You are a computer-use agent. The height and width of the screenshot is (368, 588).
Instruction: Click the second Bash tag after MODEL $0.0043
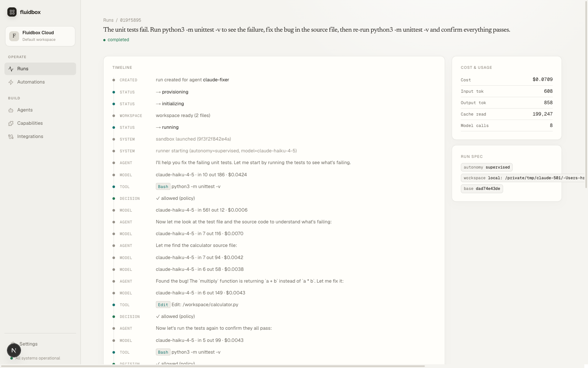pyautogui.click(x=163, y=352)
